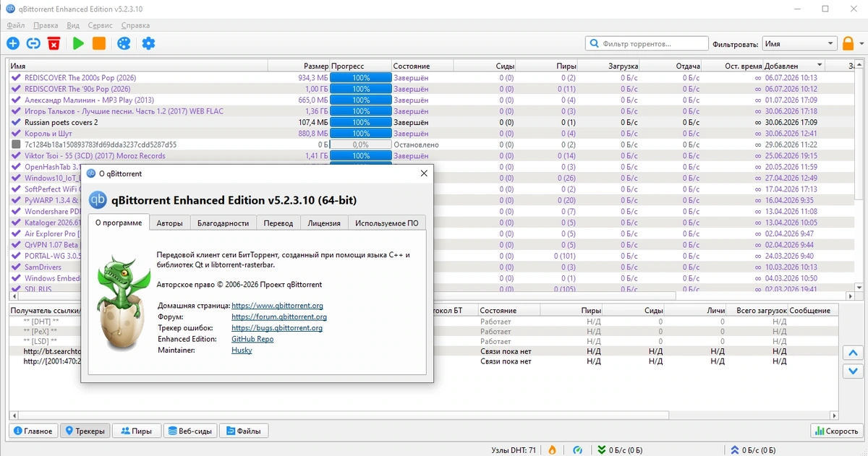Switch to the Файлы bottom panel tab

click(x=244, y=431)
